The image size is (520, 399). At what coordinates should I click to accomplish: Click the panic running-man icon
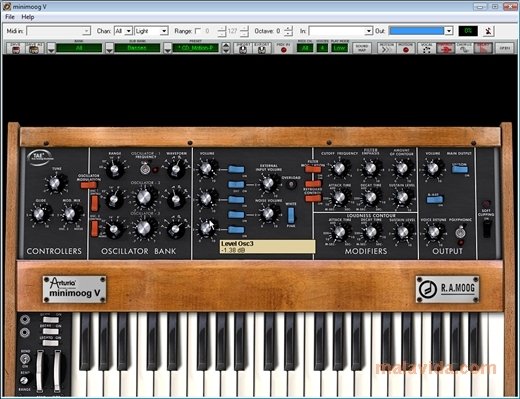tap(488, 31)
